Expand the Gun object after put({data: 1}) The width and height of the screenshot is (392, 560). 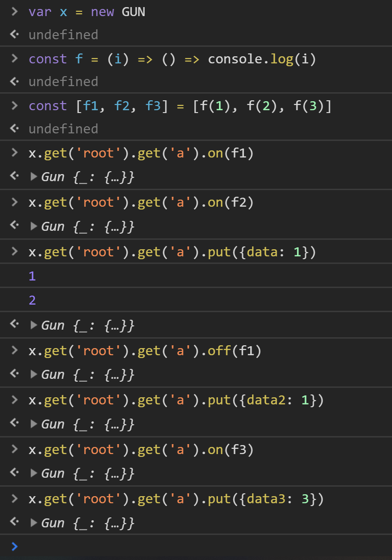tap(35, 325)
